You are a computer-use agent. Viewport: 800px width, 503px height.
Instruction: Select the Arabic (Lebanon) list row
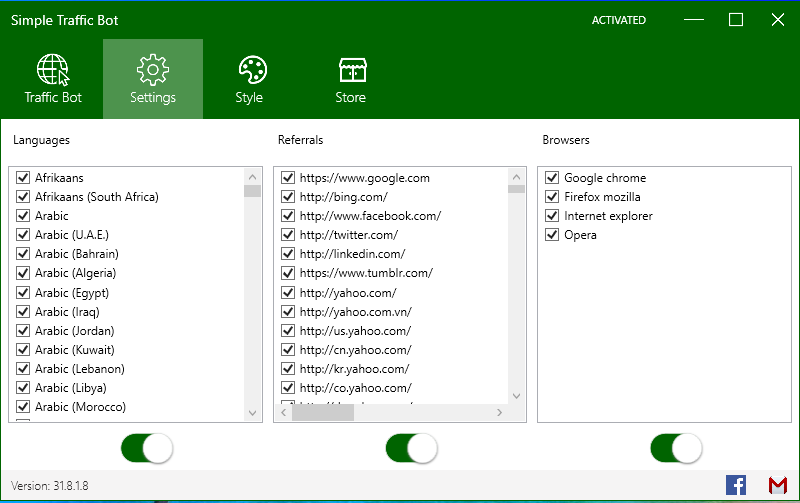click(127, 369)
